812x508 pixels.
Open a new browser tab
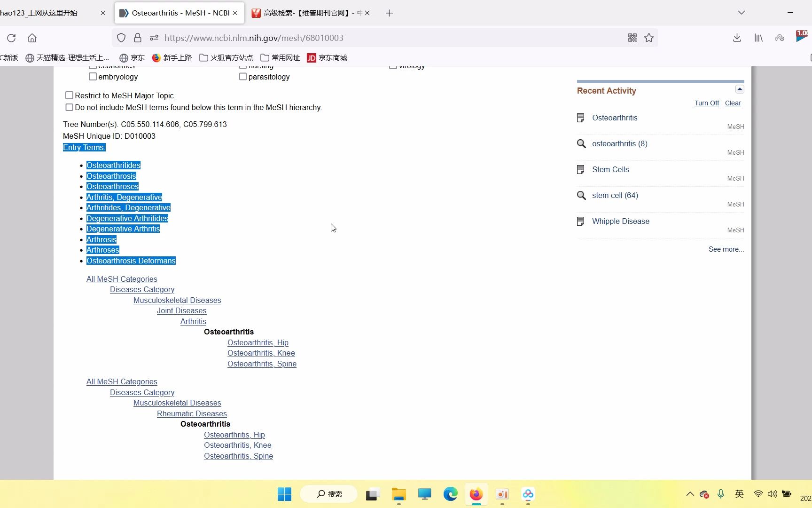click(389, 13)
